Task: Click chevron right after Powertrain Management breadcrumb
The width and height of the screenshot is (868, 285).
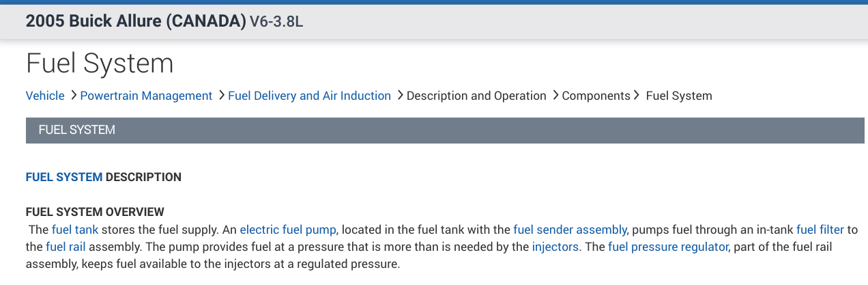Action: click(x=221, y=96)
